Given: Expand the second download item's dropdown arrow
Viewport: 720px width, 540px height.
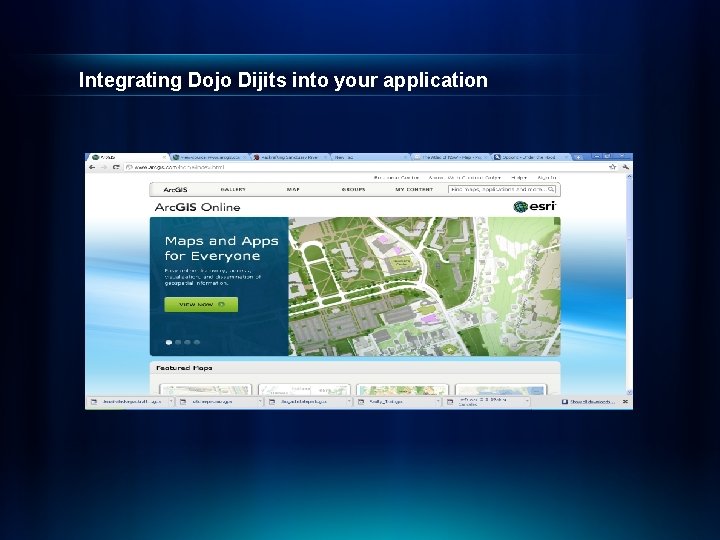Looking at the screenshot, I should (x=260, y=402).
